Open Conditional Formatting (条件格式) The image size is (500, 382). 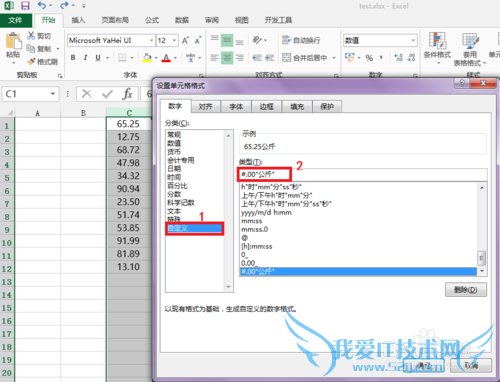pyautogui.click(x=437, y=48)
